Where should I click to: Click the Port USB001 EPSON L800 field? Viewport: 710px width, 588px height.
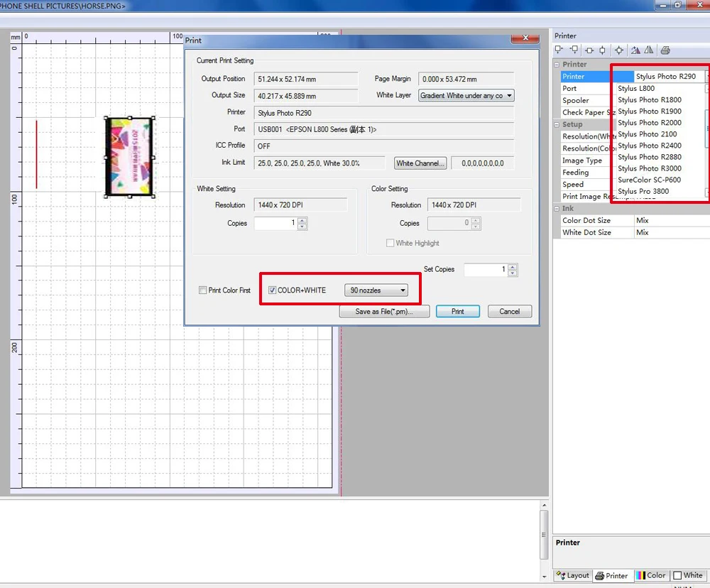tap(383, 129)
